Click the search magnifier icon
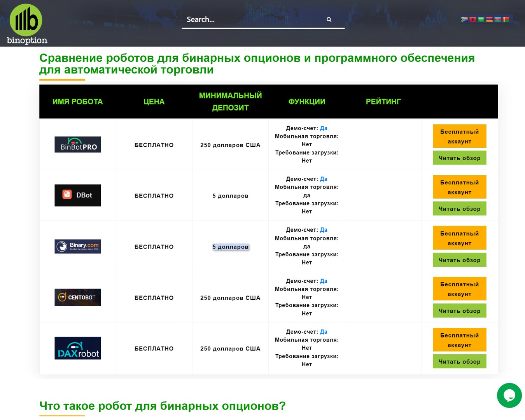 [329, 19]
